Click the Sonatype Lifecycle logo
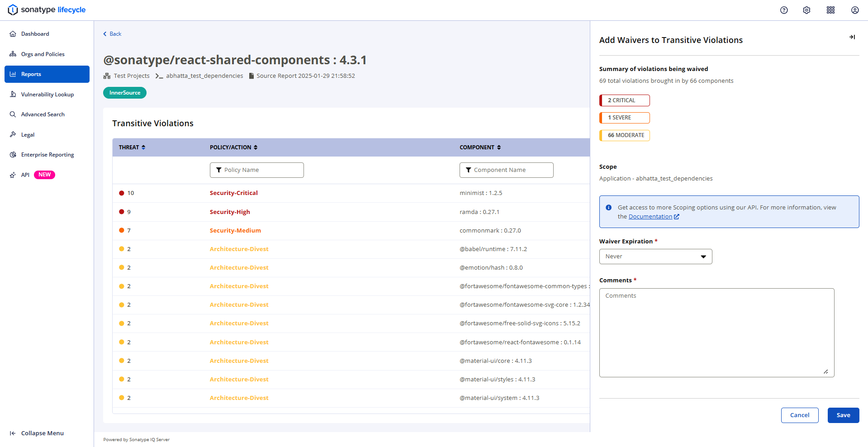This screenshot has height=447, width=868. 47,10
